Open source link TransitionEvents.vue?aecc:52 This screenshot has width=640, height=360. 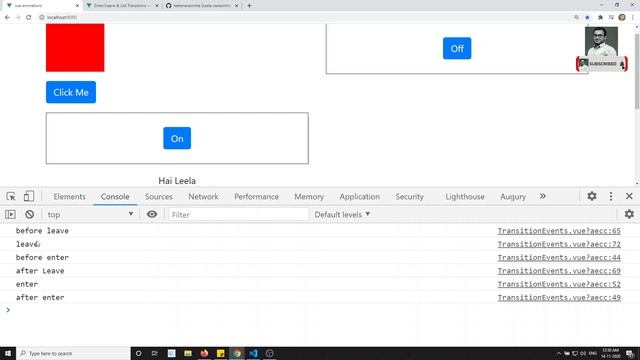[x=559, y=284]
